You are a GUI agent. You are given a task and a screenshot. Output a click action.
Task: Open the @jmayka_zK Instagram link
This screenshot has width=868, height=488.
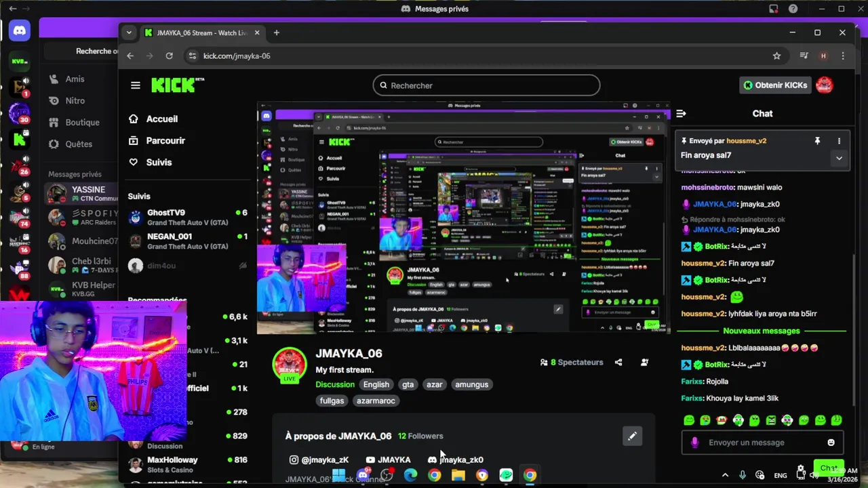tap(319, 460)
